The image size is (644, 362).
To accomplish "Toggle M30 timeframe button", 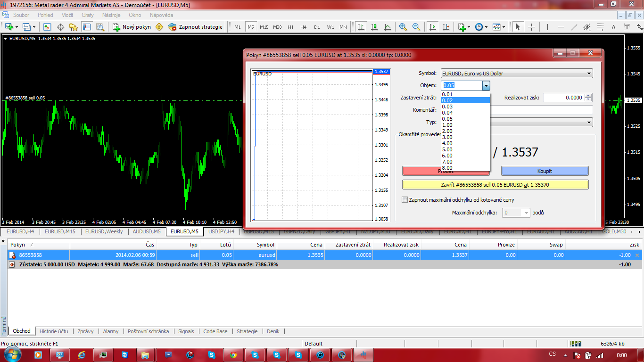I will pyautogui.click(x=278, y=27).
